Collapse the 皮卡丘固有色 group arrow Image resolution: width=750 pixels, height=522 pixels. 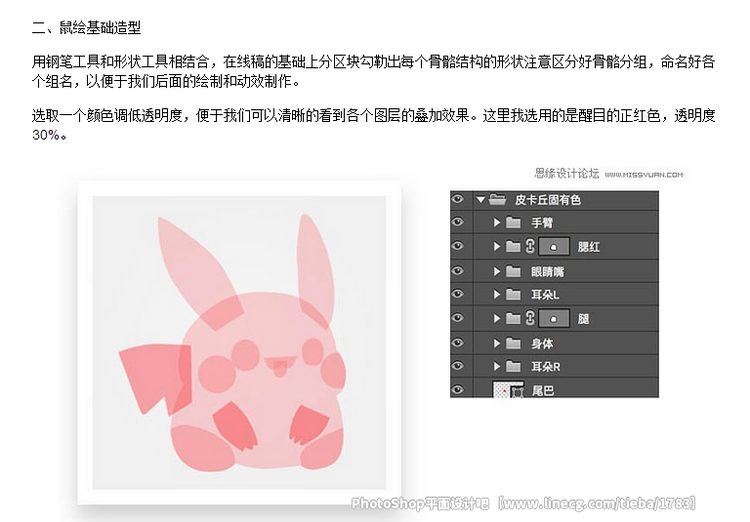click(x=481, y=200)
